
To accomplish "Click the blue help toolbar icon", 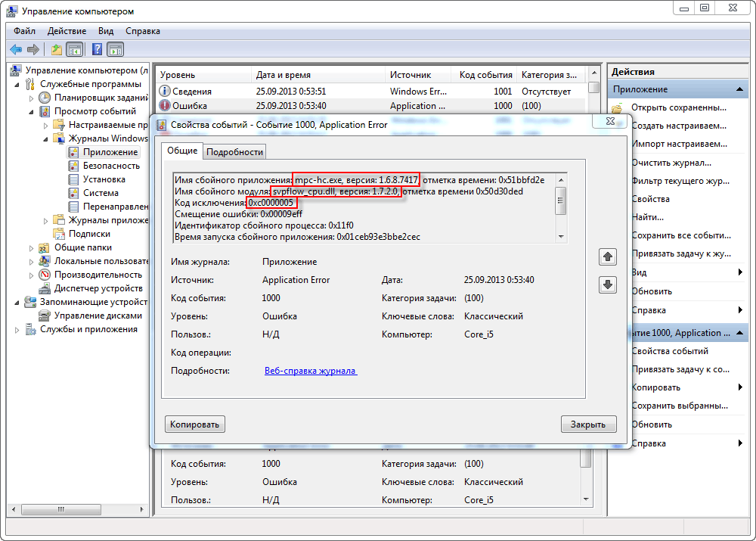I will [97, 49].
